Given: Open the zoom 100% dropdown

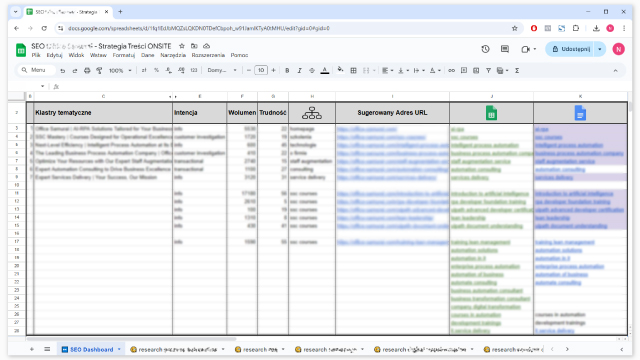Looking at the screenshot, I should [120, 71].
